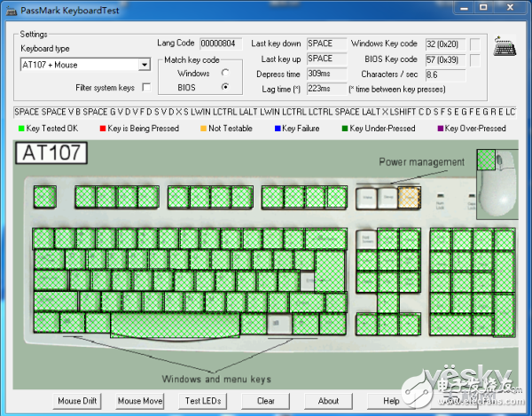This screenshot has width=532, height=416.
Task: Click the BIOS Key code value 57 (0x39)
Action: [445, 60]
